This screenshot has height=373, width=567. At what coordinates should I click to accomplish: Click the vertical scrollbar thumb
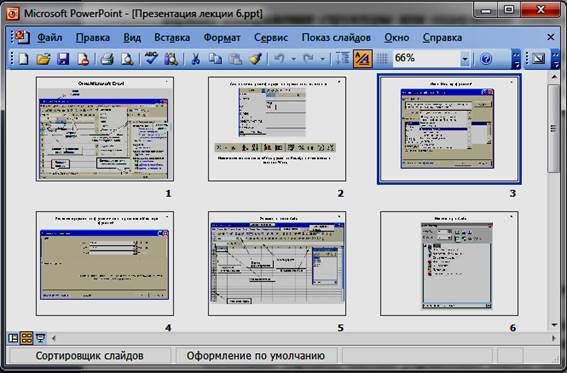(x=554, y=129)
